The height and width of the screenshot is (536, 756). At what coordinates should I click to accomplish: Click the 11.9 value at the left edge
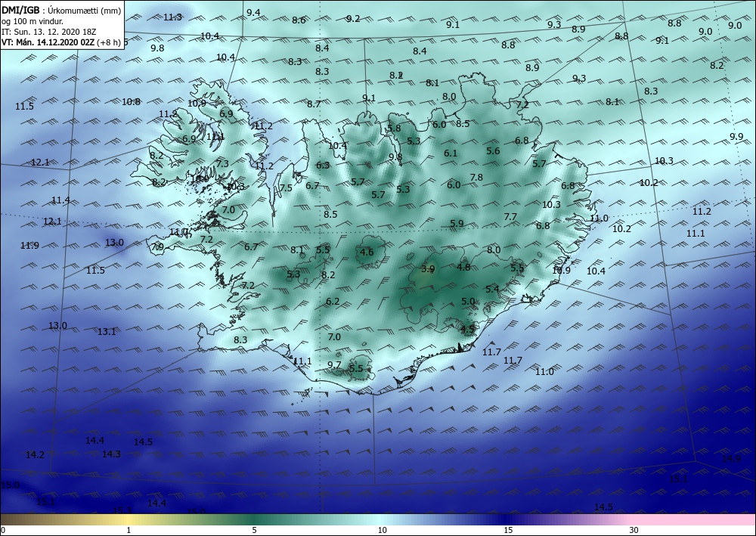pyautogui.click(x=29, y=246)
